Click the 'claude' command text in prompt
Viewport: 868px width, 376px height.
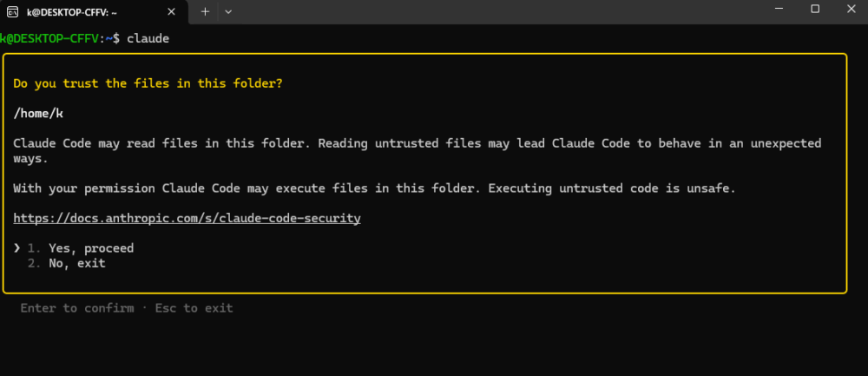point(148,38)
